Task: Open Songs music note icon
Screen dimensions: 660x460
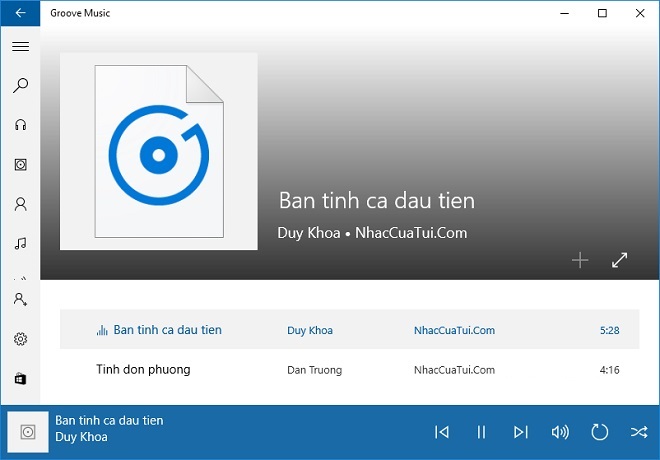Action: point(20,243)
